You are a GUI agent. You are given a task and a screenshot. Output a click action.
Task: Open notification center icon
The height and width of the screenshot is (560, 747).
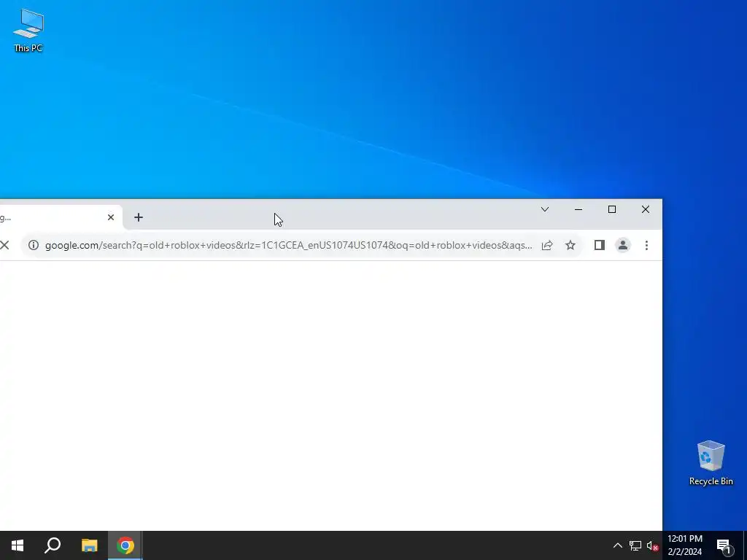click(x=724, y=546)
